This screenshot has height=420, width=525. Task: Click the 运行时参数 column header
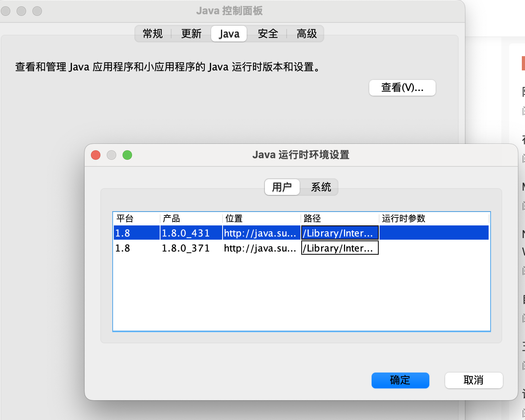tap(434, 218)
